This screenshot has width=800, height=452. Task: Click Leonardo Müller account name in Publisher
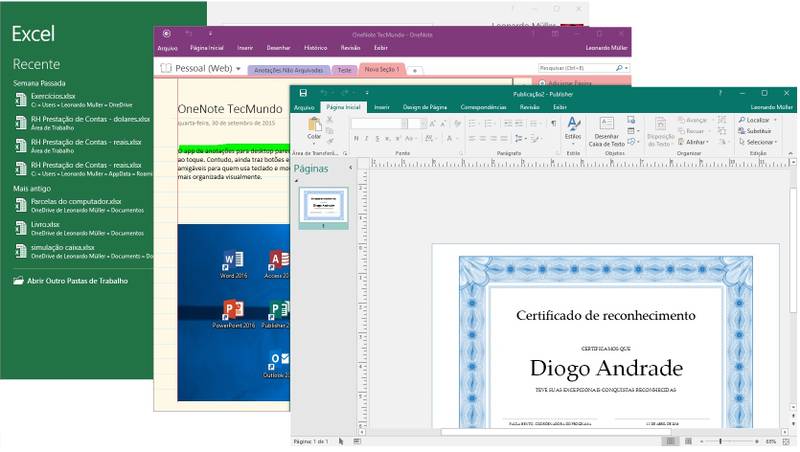(771, 107)
